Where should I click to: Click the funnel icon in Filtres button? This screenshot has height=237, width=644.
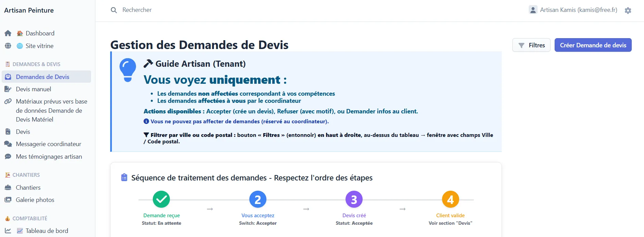[x=522, y=45]
